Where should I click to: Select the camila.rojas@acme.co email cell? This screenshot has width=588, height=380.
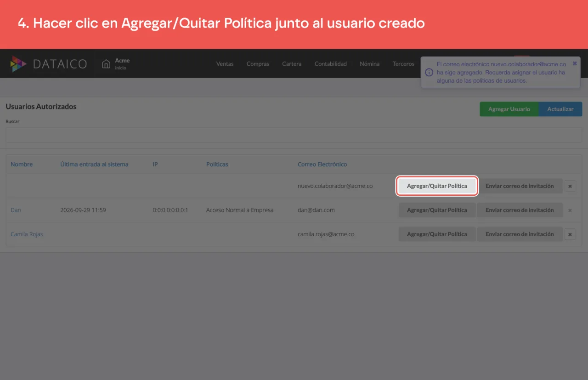pyautogui.click(x=326, y=234)
